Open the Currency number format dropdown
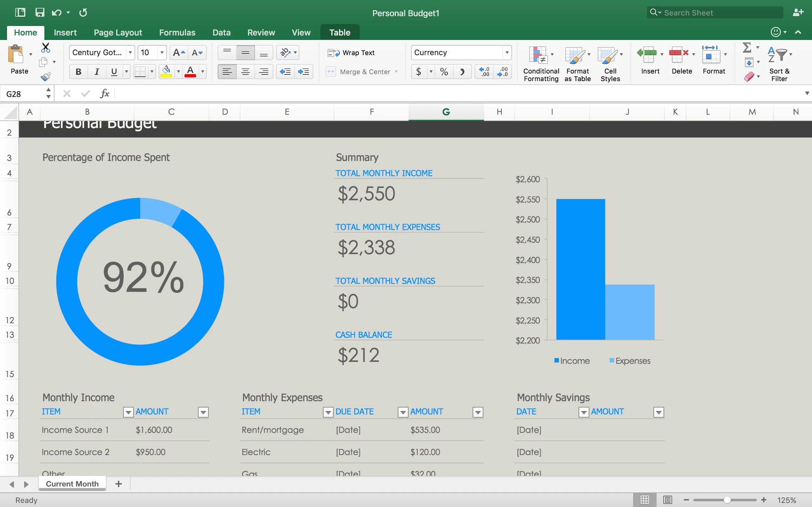Screen dimensions: 812x507 (x=507, y=53)
